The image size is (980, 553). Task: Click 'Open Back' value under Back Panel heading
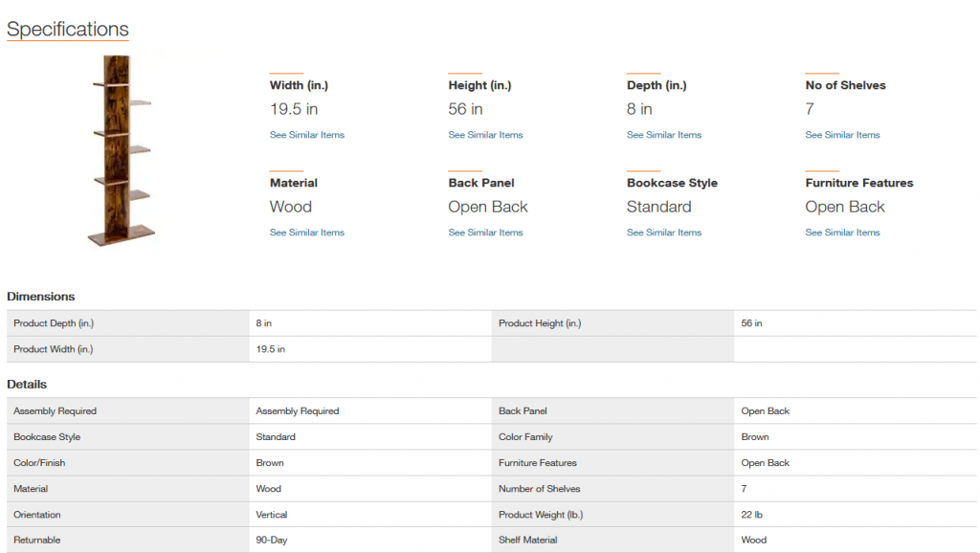point(488,207)
